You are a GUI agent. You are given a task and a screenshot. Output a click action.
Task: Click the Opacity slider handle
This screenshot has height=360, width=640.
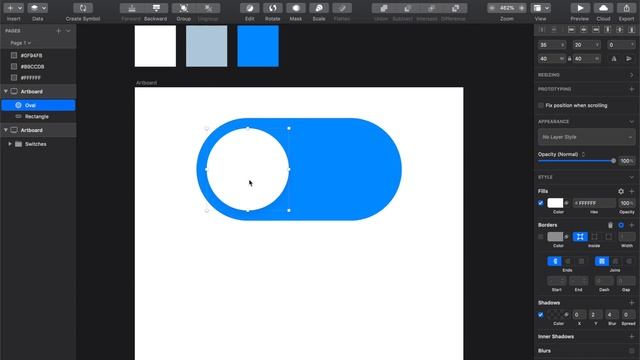click(613, 161)
